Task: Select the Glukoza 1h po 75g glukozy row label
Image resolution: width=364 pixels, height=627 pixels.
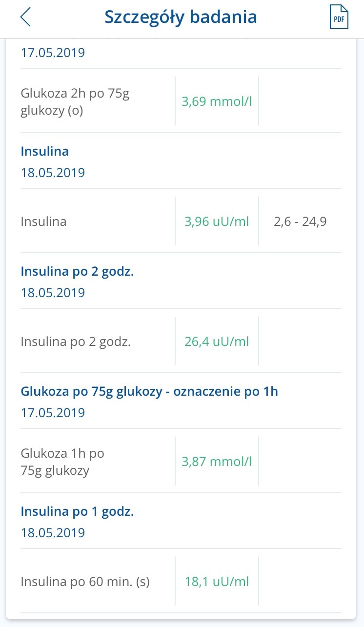Action: click(x=62, y=462)
